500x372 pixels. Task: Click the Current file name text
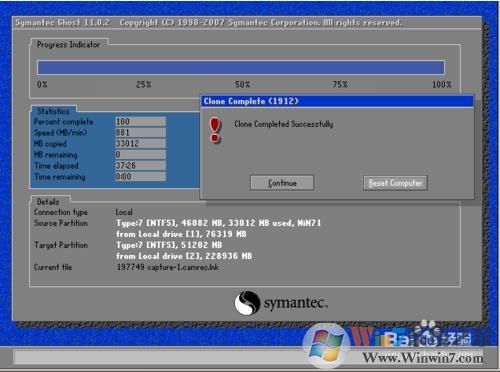click(x=168, y=267)
